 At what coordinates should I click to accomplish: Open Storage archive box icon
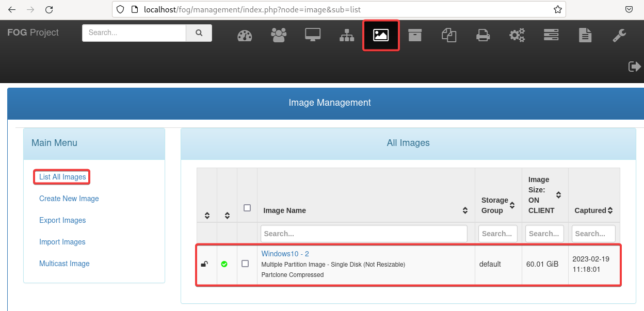(415, 35)
